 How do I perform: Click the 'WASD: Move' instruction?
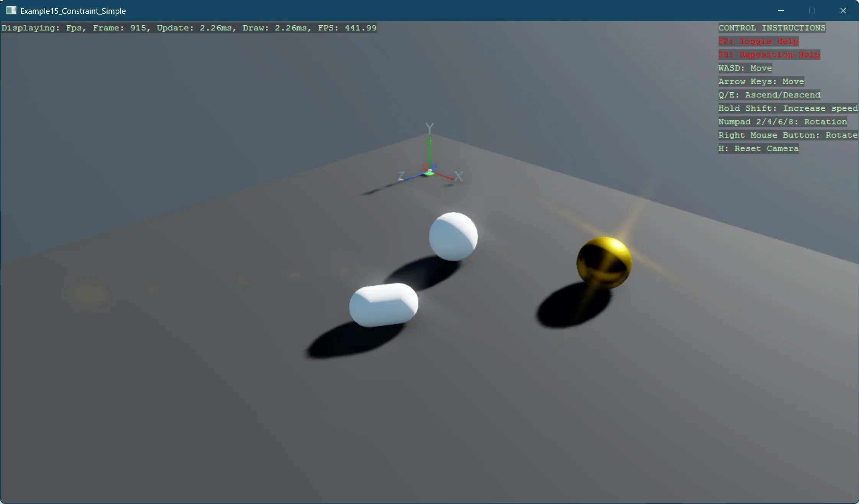point(745,68)
